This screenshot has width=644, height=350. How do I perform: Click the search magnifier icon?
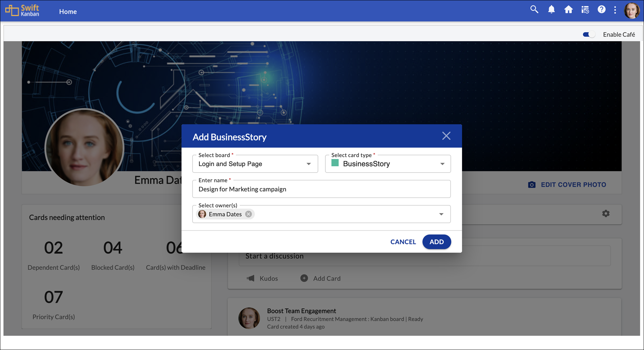[534, 10]
